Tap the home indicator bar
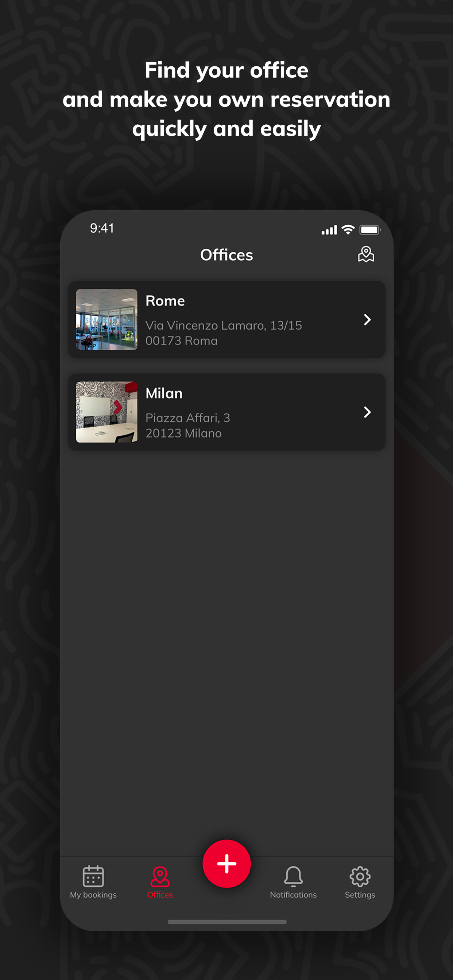Screen dimensions: 453x980 pyautogui.click(x=227, y=922)
